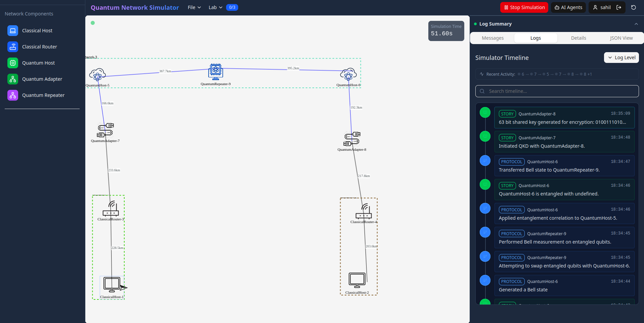644x323 pixels.
Task: Open the Log Level dropdown
Action: coord(621,58)
